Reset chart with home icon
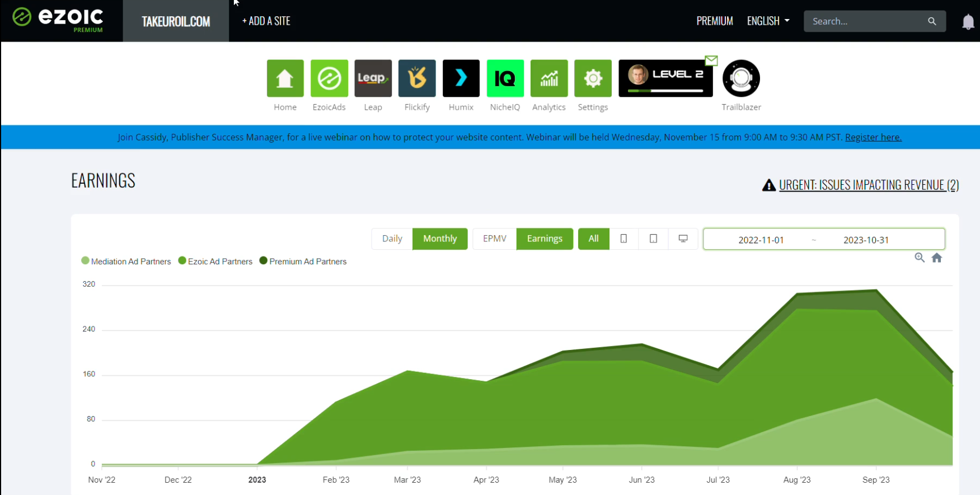The width and height of the screenshot is (980, 495). (x=937, y=258)
